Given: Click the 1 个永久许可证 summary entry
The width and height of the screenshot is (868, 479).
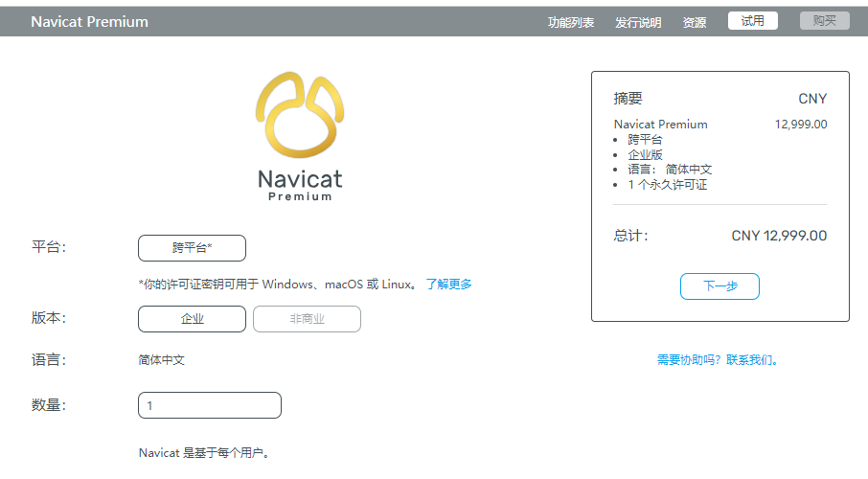Looking at the screenshot, I should 667,184.
